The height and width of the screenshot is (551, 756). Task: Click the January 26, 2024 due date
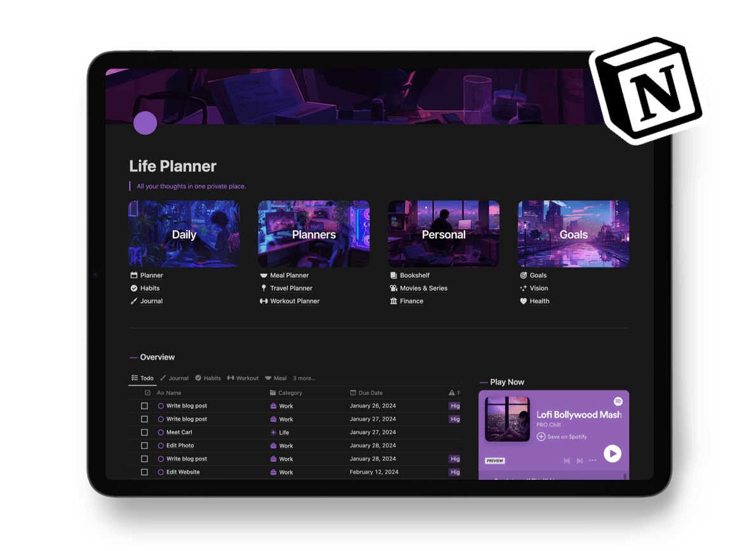[x=373, y=405]
